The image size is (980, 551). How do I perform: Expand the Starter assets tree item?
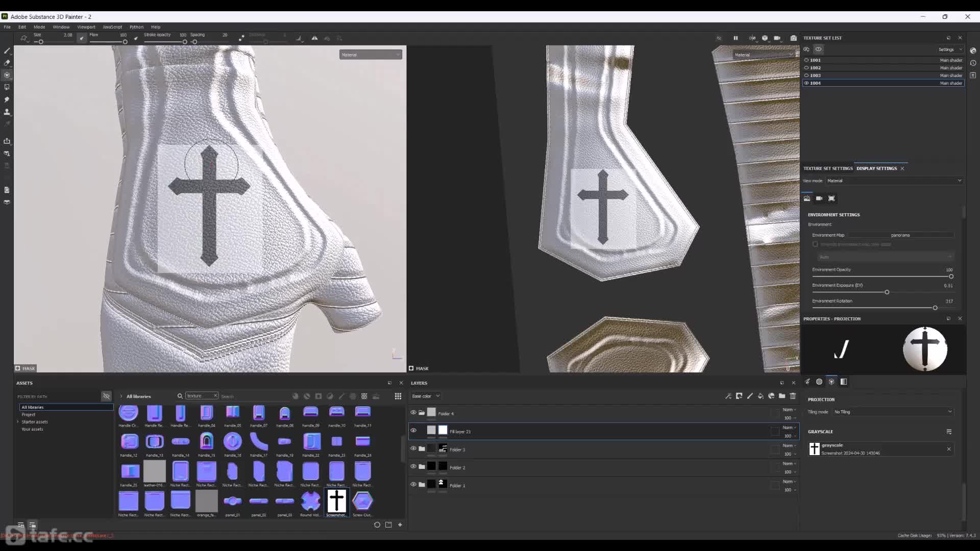(x=18, y=422)
